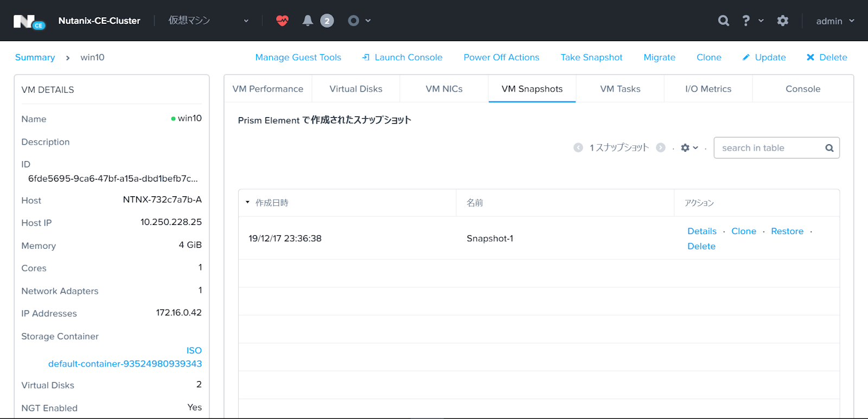The image size is (868, 419).
Task: Click the win10 breadcrumb entry
Action: pos(92,57)
